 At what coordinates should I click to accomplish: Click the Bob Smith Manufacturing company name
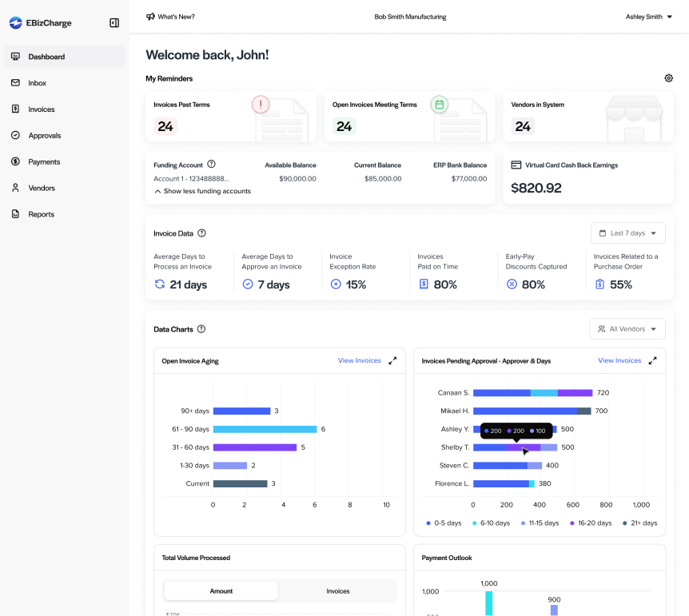(410, 17)
